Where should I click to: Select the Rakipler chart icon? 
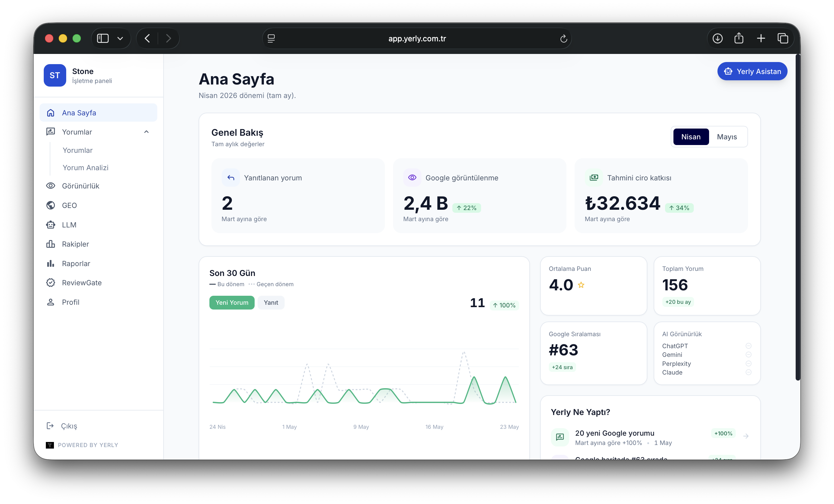point(50,244)
